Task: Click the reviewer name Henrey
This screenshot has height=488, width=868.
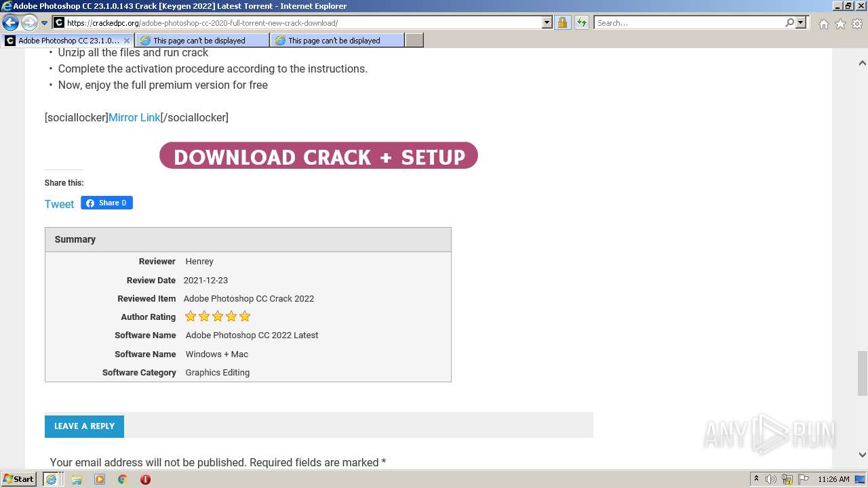Action: tap(199, 262)
